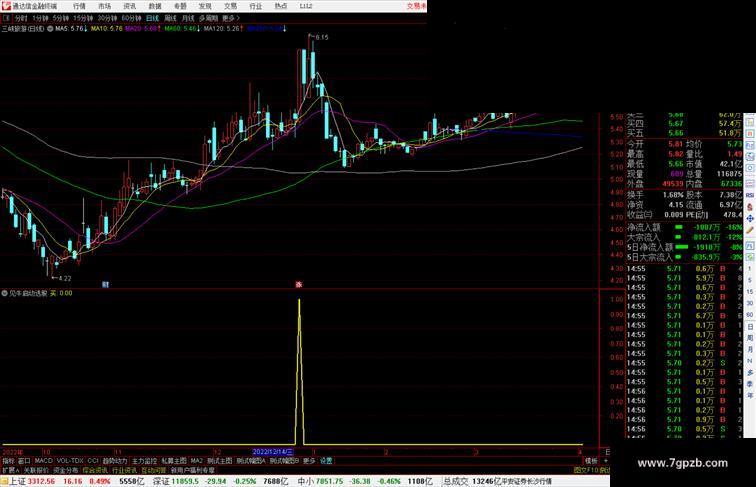The width and height of the screenshot is (756, 487).
Task: Open the 发现 menu
Action: 205,6
